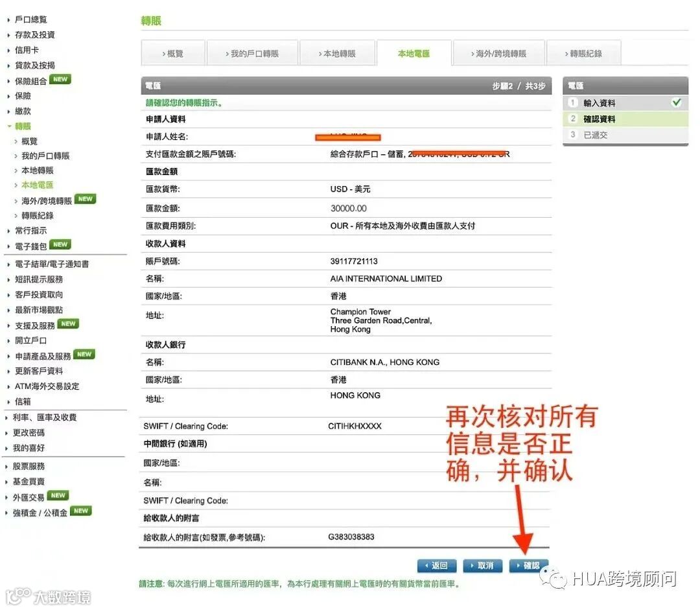Image resolution: width=700 pixels, height=610 pixels.
Task: Open 電子錢包 in the sidebar
Action: [30, 246]
